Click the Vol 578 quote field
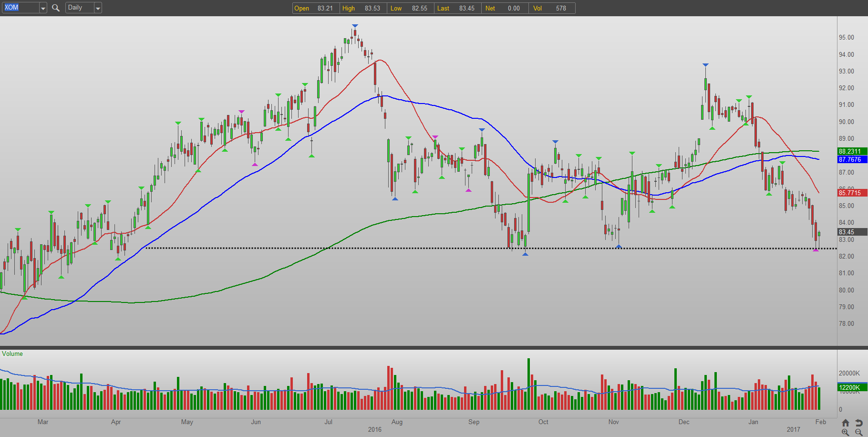Screen dimensions: 868x437 [x=552, y=8]
